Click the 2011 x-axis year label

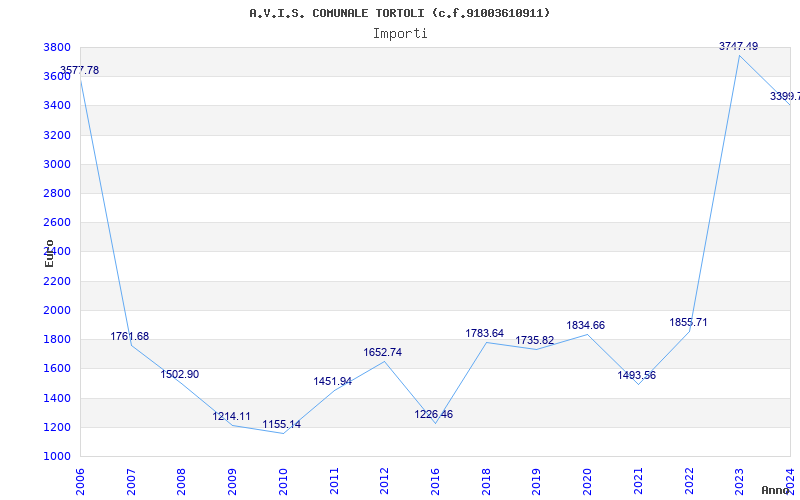click(x=334, y=481)
